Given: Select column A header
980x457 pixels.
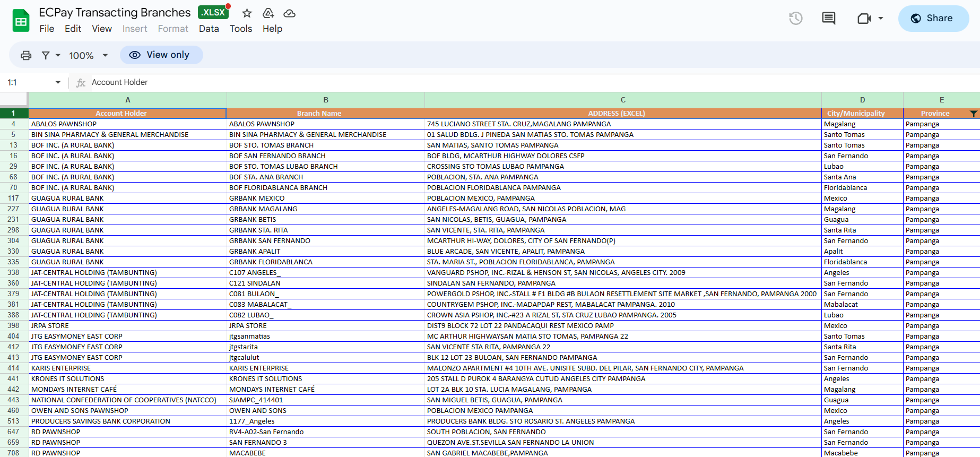Looking at the screenshot, I should pyautogui.click(x=128, y=100).
